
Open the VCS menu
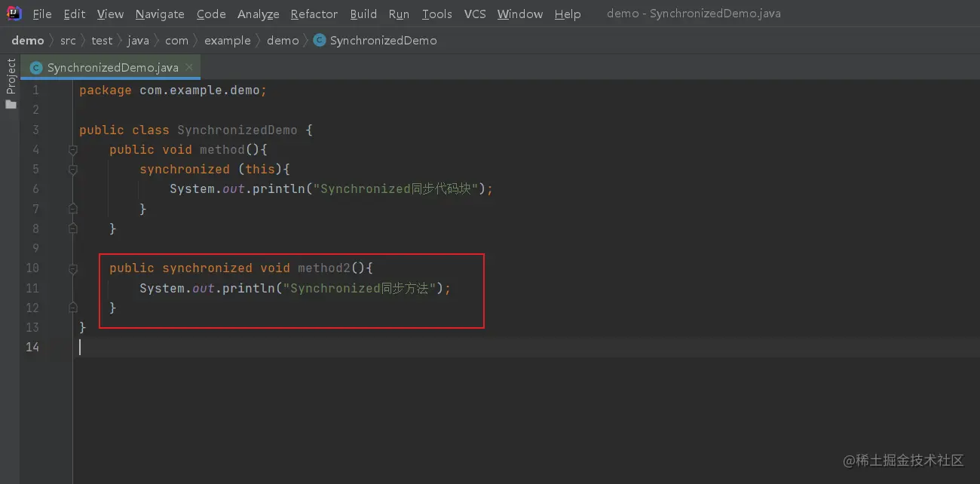point(475,14)
